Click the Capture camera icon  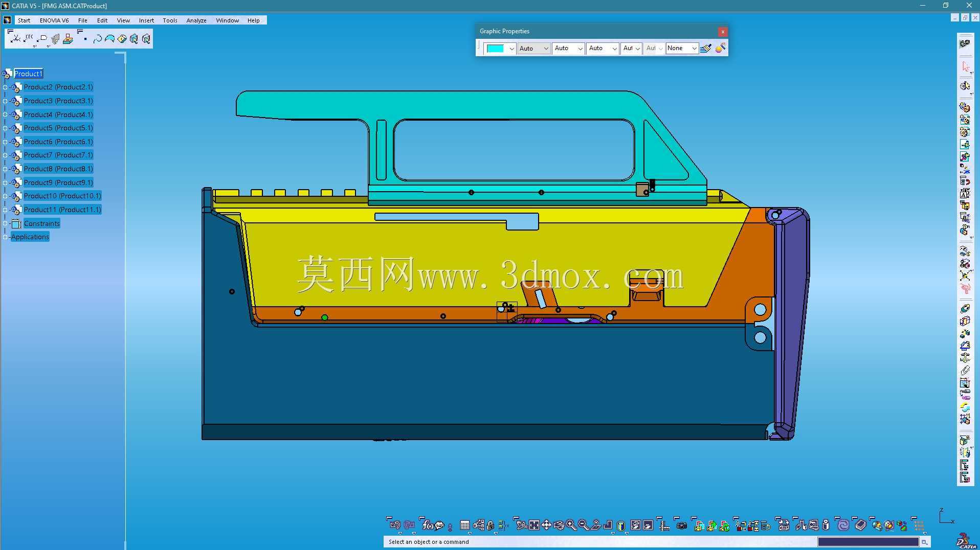pyautogui.click(x=682, y=525)
